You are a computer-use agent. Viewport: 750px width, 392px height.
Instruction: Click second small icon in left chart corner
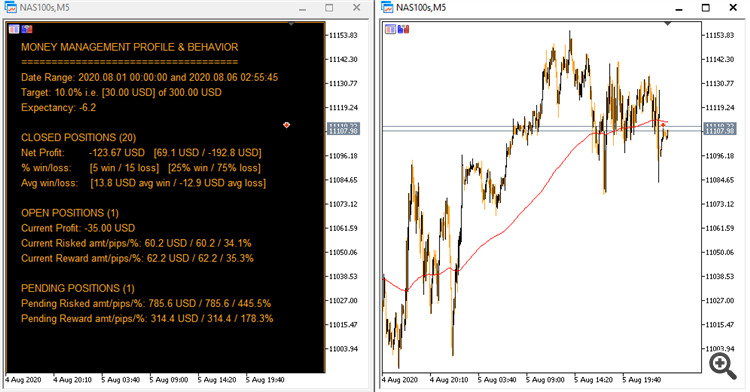[x=27, y=29]
